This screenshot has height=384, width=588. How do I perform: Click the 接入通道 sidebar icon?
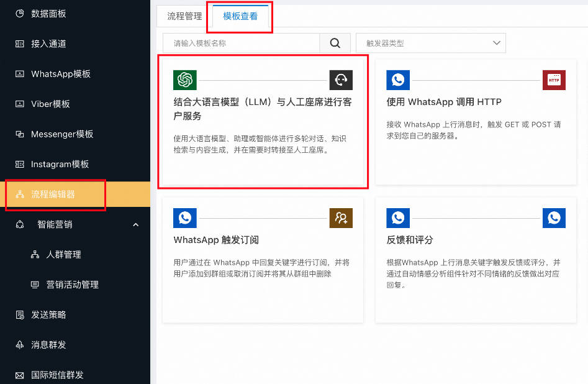pyautogui.click(x=19, y=44)
